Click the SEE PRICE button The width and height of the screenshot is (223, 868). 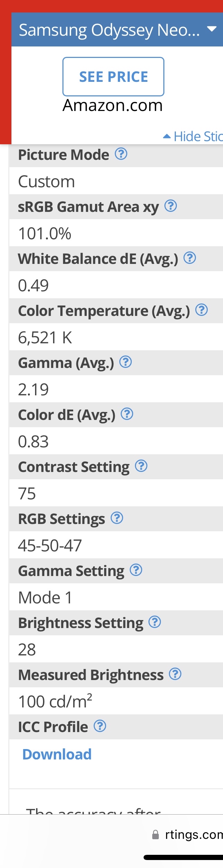pos(113,77)
